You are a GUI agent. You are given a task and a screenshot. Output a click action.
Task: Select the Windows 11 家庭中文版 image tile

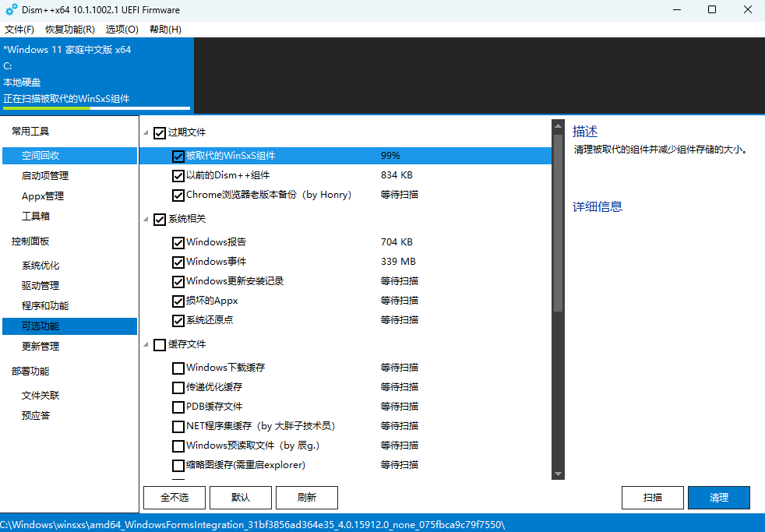pos(97,76)
